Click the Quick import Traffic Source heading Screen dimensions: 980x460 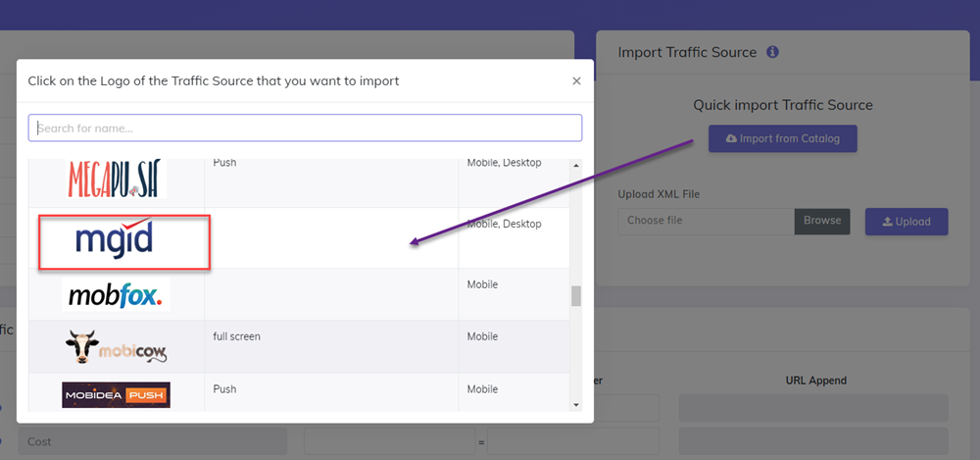click(x=782, y=105)
